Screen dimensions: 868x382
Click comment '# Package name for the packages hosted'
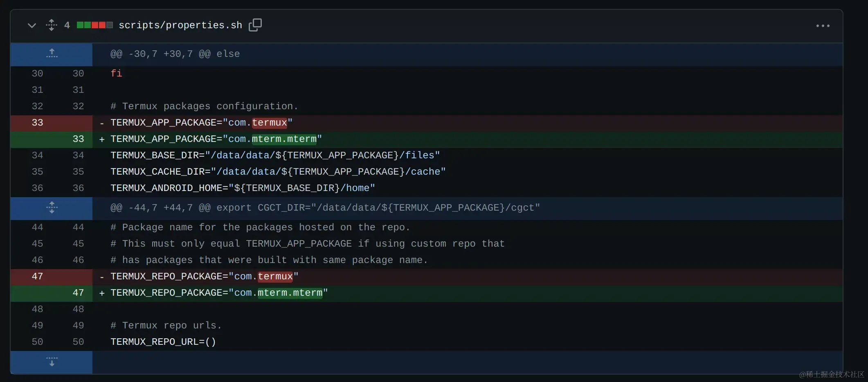260,227
